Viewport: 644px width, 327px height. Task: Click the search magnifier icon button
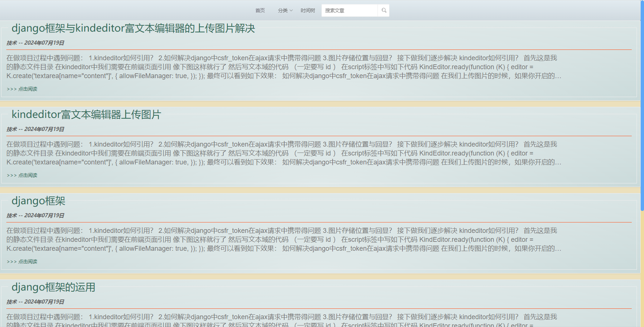click(384, 10)
